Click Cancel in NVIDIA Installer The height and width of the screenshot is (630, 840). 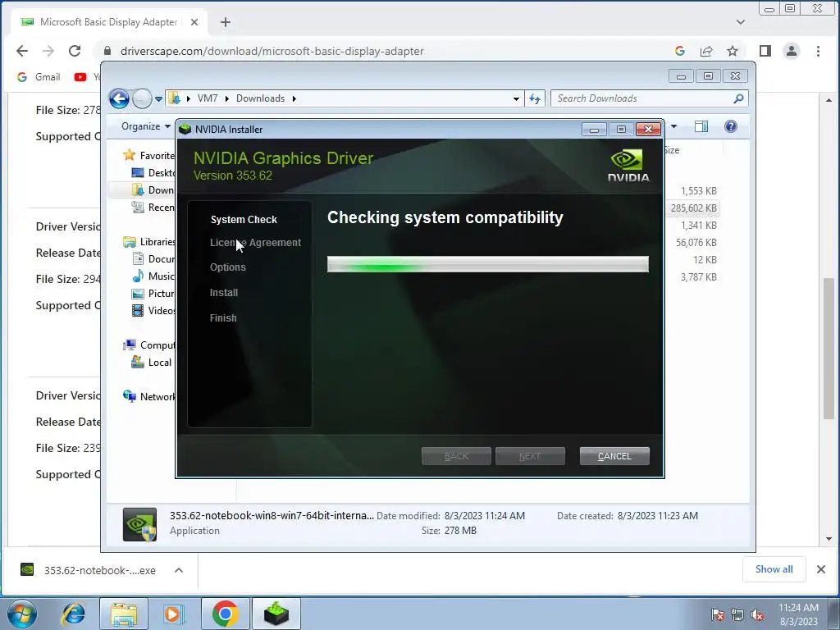[614, 456]
